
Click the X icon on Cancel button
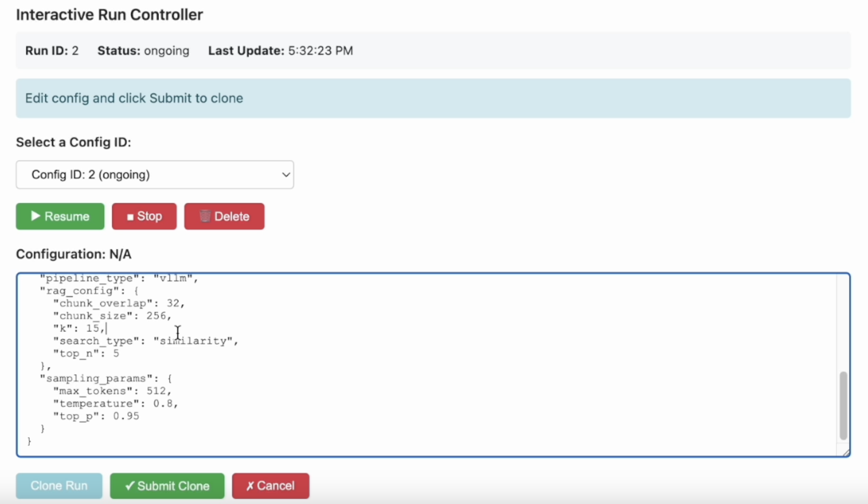point(250,486)
